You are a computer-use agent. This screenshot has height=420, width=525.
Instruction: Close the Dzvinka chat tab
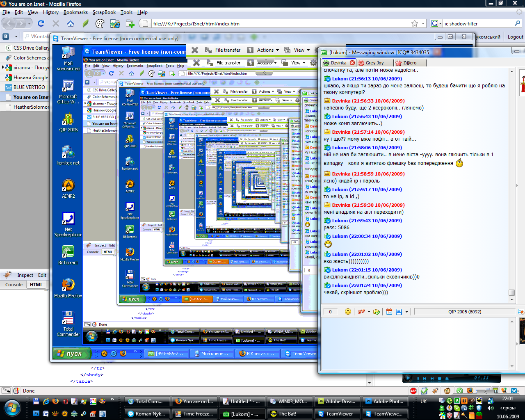point(352,63)
